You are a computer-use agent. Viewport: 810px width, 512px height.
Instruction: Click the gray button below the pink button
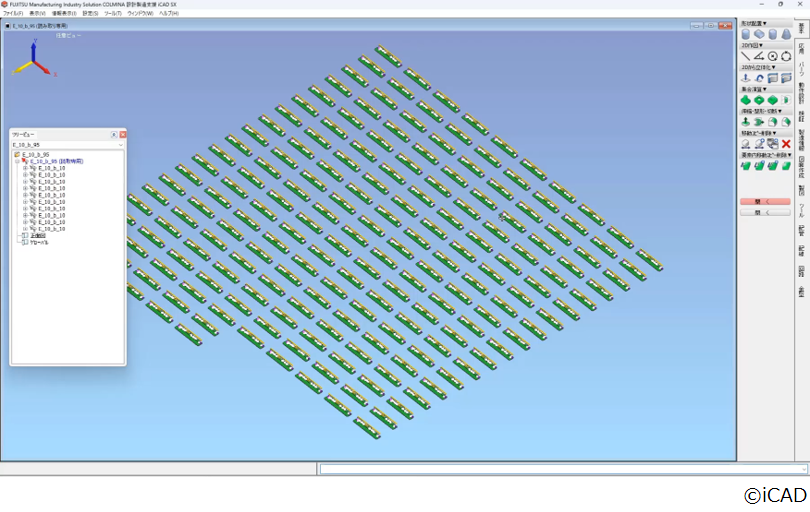(x=765, y=212)
